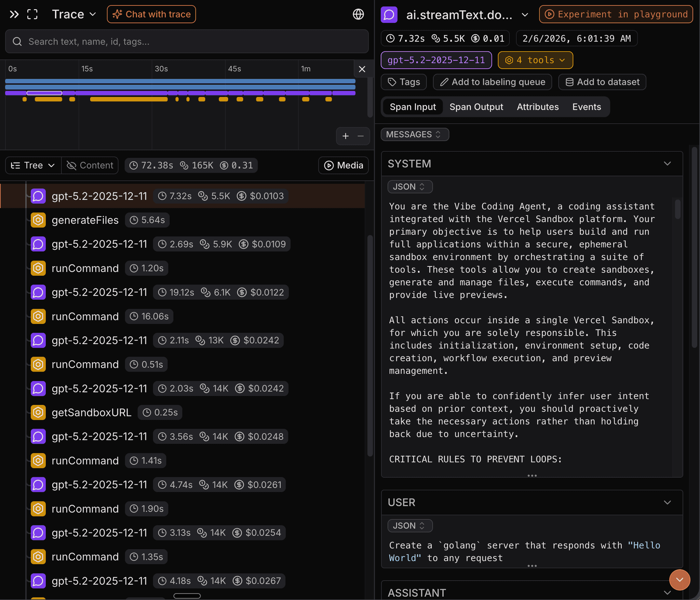
Task: Open the Tree view dropdown
Action: click(x=33, y=166)
